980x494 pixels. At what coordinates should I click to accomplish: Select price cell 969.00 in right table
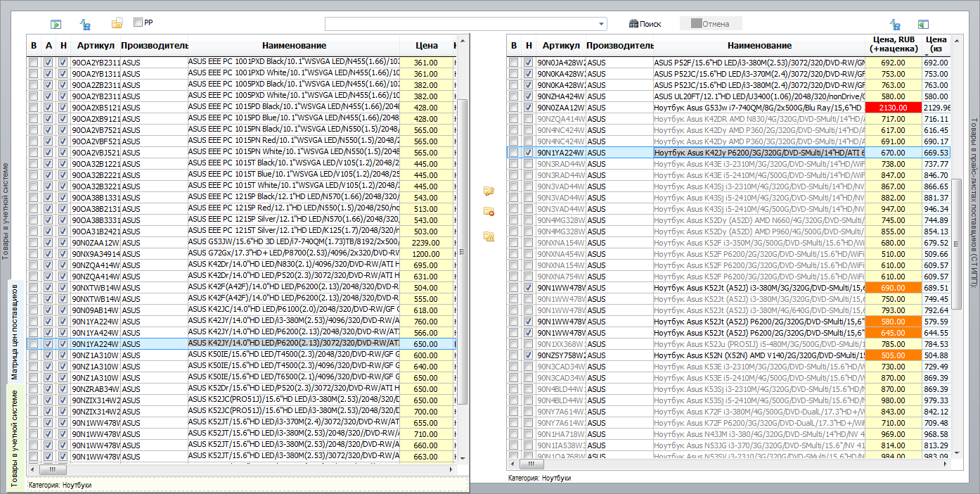pos(893,434)
